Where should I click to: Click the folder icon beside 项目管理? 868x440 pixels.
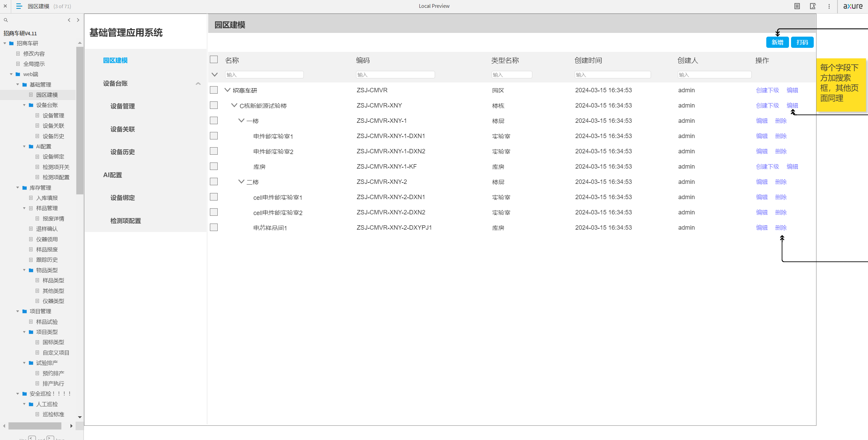(x=24, y=311)
